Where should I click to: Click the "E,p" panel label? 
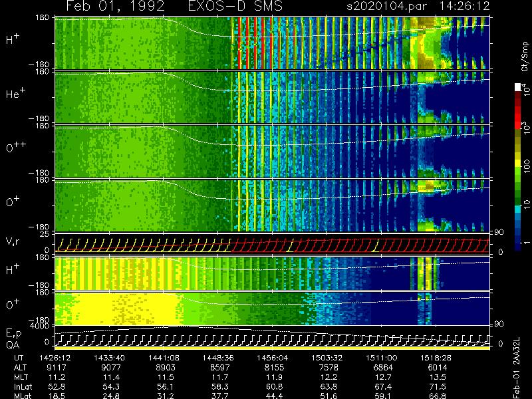[x=13, y=334]
